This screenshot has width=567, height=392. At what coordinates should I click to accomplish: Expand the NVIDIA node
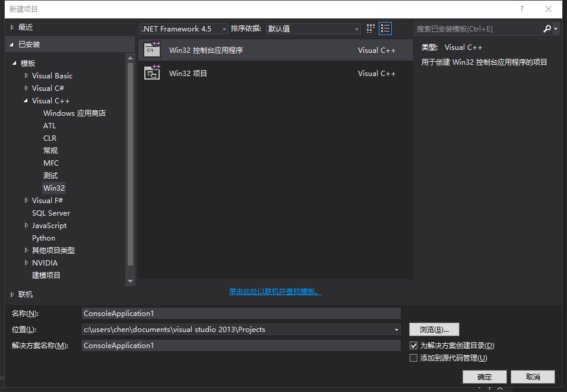[x=26, y=263]
